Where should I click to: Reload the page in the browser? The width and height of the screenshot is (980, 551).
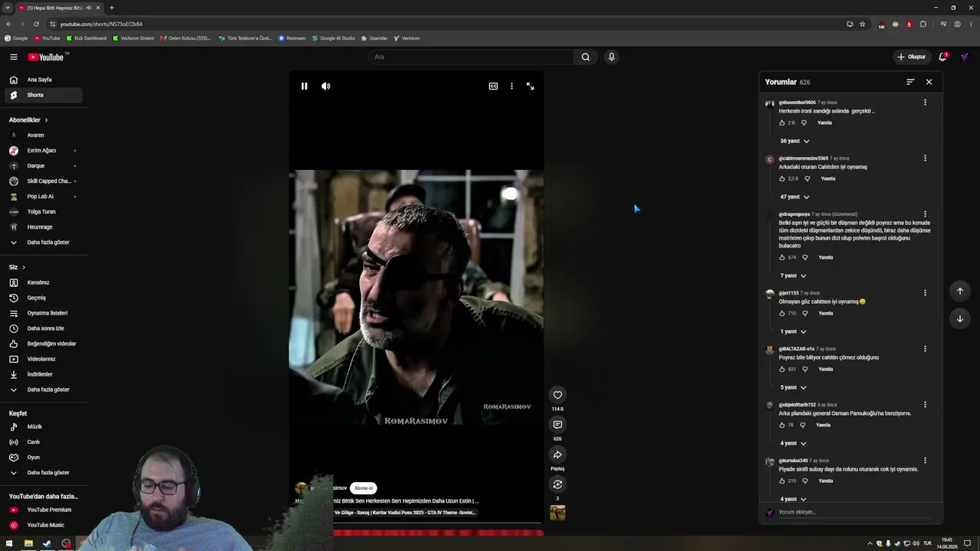click(x=36, y=24)
